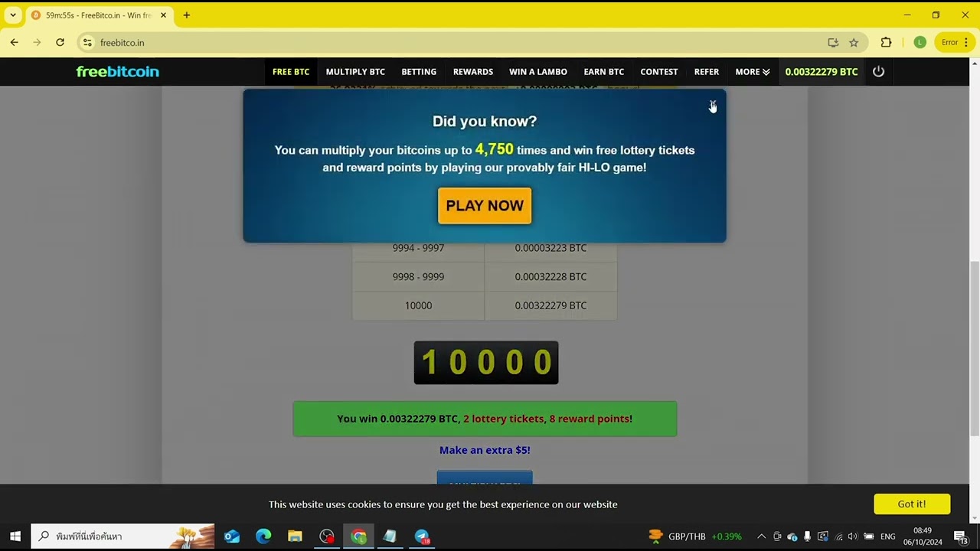The width and height of the screenshot is (980, 551).
Task: Open the REWARDS page
Action: [473, 72]
